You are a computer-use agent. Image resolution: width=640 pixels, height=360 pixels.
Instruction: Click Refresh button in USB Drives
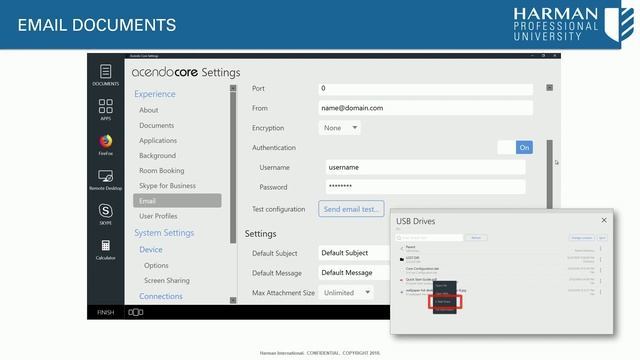tap(476, 238)
